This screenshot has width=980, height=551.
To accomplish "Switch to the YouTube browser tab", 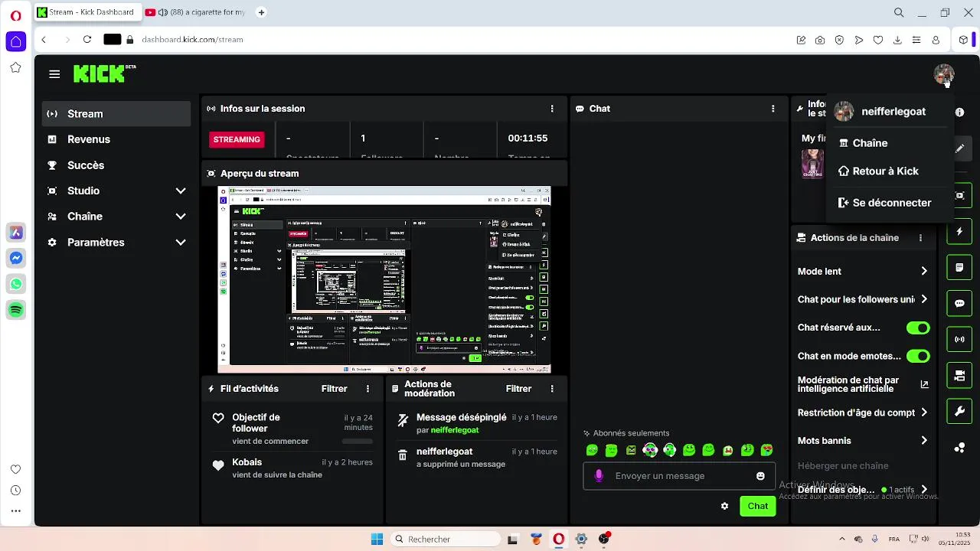I will [x=196, y=12].
